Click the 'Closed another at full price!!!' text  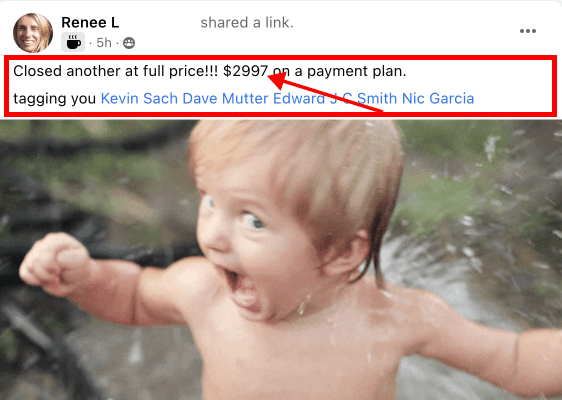[x=115, y=71]
